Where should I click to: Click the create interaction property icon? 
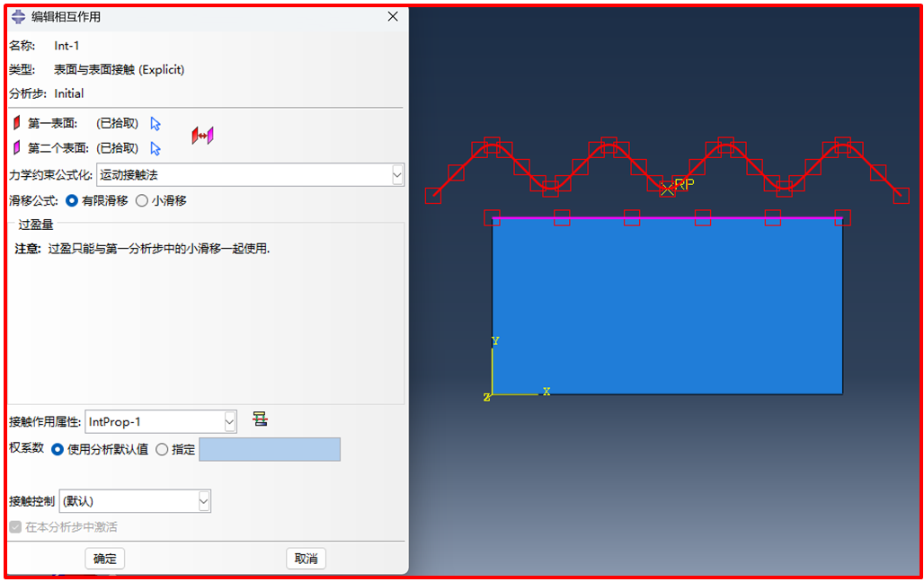tap(260, 419)
